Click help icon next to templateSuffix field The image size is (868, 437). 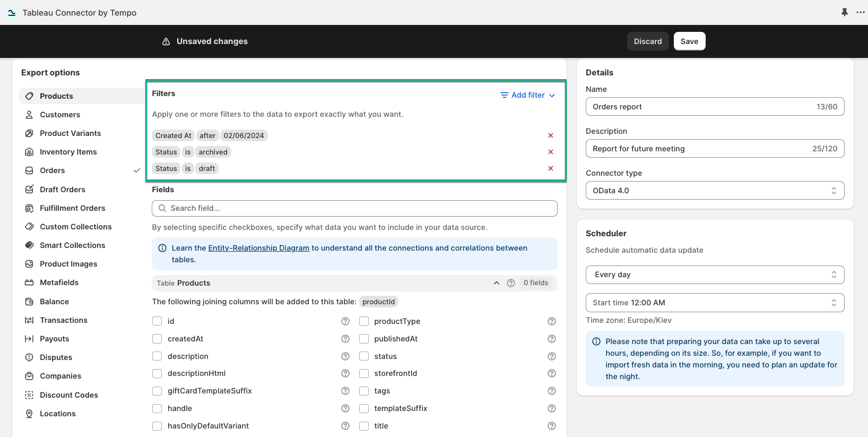pos(552,408)
